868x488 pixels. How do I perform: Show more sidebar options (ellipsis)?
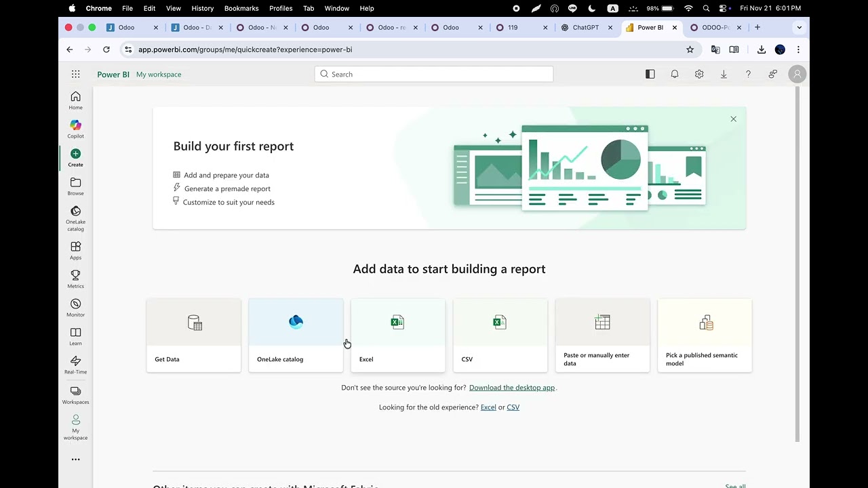[75, 460]
